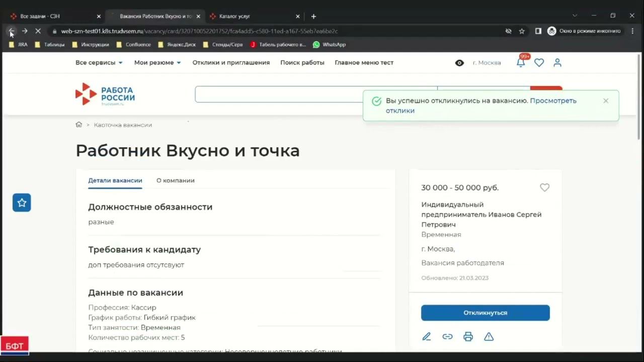Click Карточка вакансии breadcrumb text

(x=123, y=125)
